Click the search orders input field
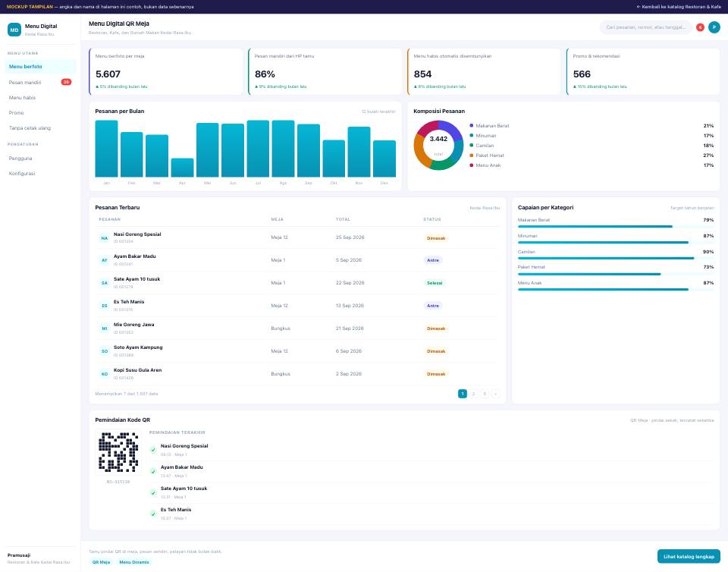 pyautogui.click(x=646, y=27)
